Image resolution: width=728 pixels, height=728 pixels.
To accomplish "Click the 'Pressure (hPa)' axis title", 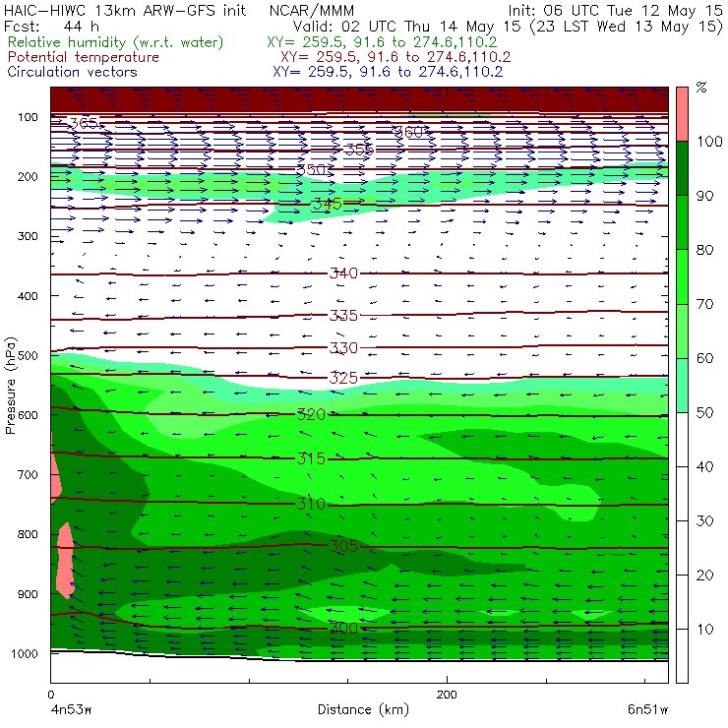I will (11, 386).
